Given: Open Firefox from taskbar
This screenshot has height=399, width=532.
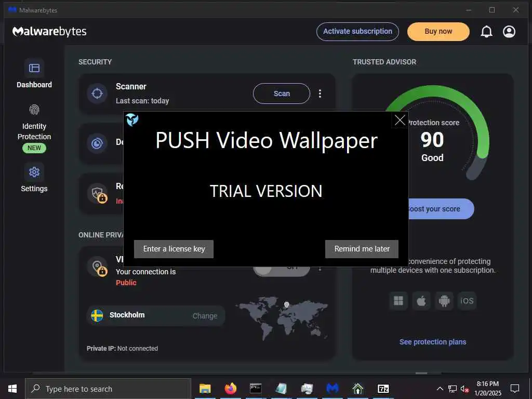Looking at the screenshot, I should click(230, 389).
